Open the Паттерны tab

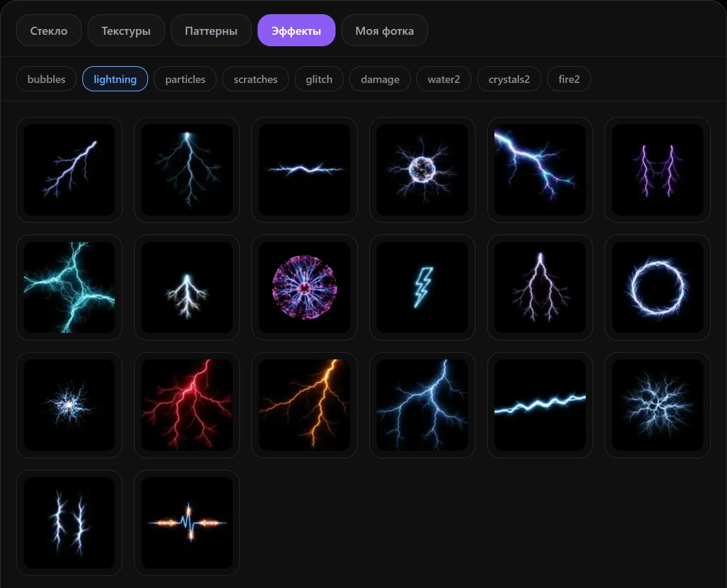coord(211,31)
